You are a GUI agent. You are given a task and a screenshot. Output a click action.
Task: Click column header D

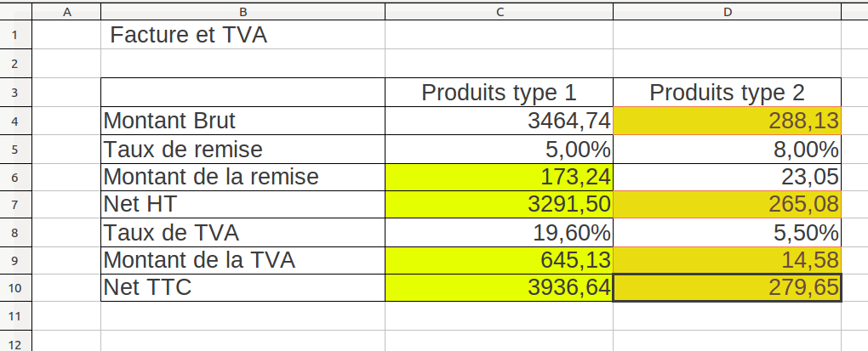[727, 11]
